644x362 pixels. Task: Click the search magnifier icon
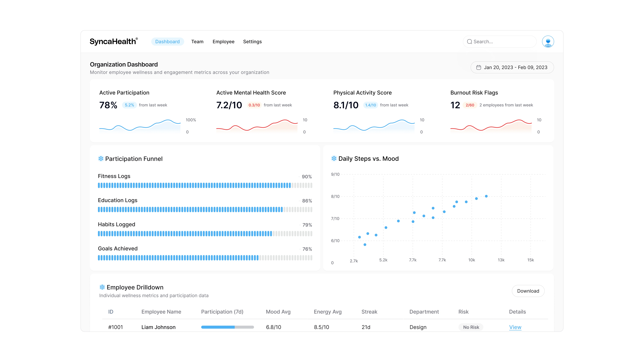pyautogui.click(x=469, y=42)
